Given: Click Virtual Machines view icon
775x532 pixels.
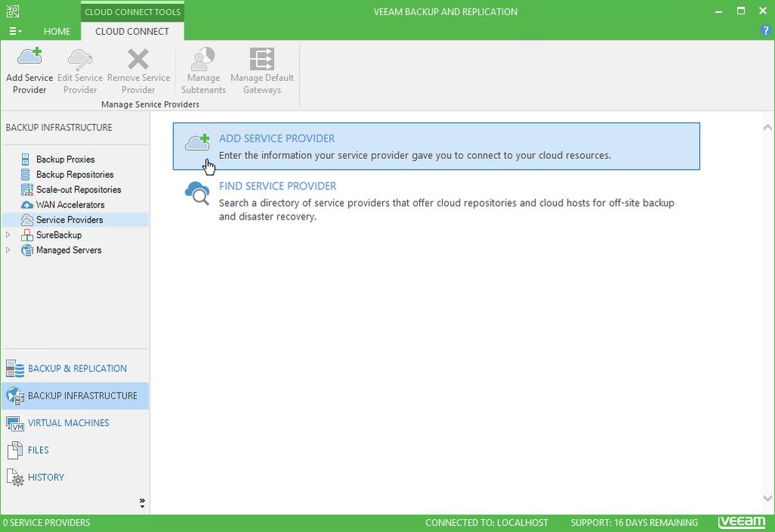Looking at the screenshot, I should pos(15,423).
